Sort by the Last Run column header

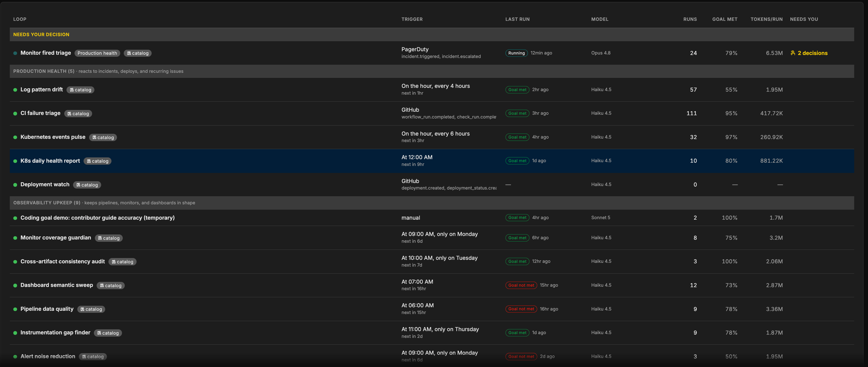pyautogui.click(x=517, y=19)
